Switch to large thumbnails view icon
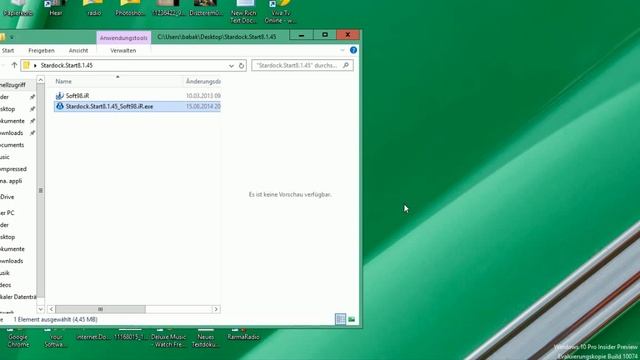This screenshot has height=360, width=640. point(351,319)
